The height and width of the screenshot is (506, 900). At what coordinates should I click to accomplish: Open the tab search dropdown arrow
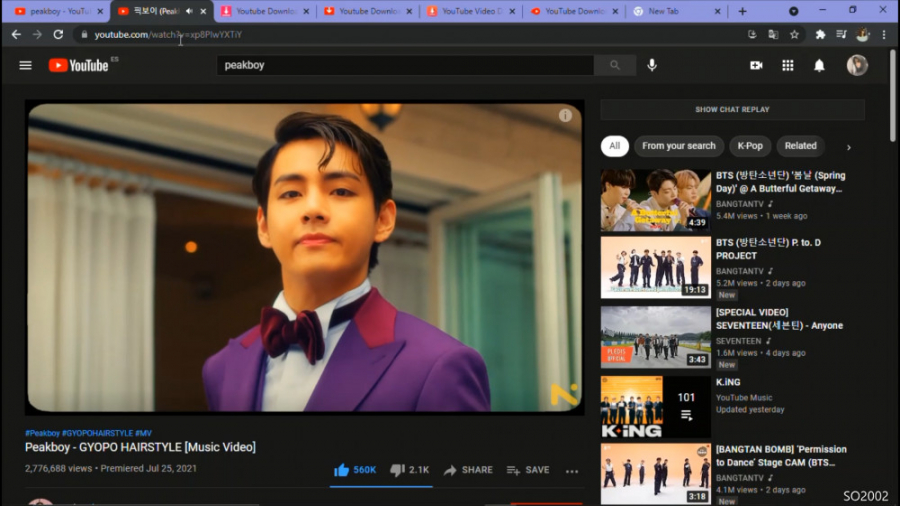[794, 11]
